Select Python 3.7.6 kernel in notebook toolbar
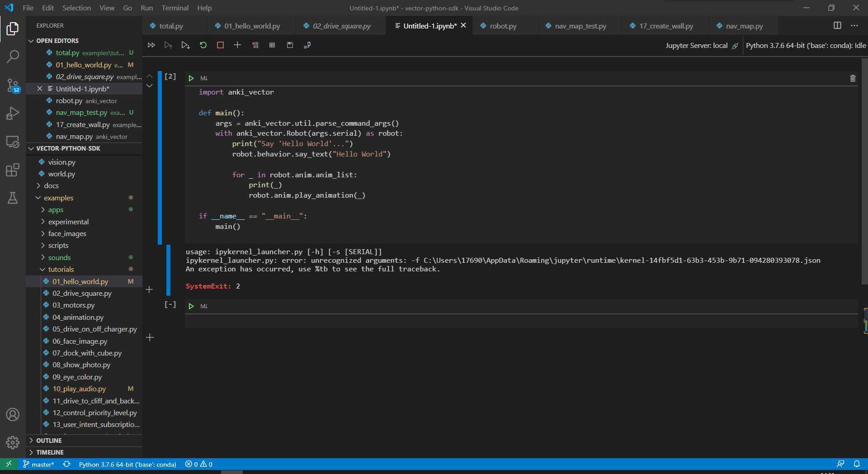 point(806,45)
